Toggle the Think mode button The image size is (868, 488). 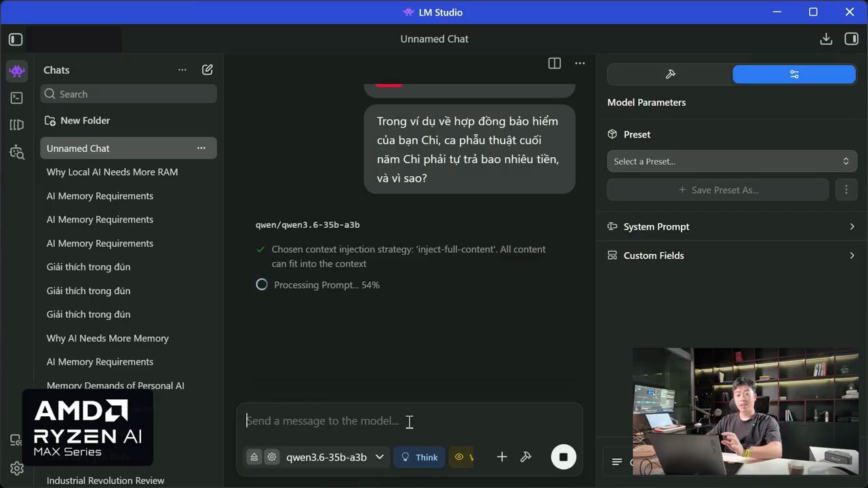[419, 457]
